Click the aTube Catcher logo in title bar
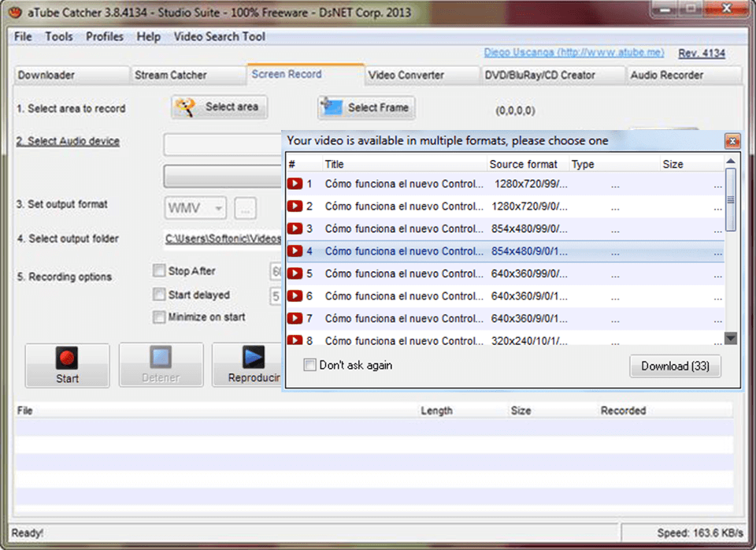This screenshot has height=550, width=756. [x=13, y=12]
